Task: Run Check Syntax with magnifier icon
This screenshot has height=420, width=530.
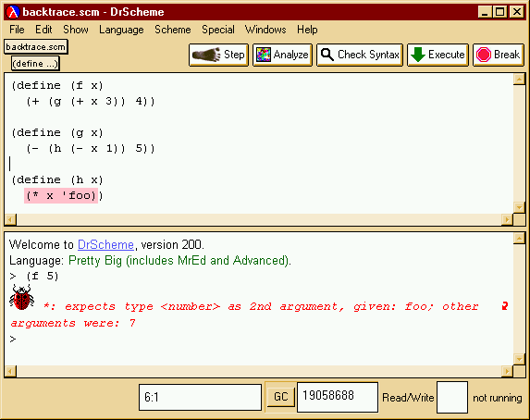Action: [360, 55]
